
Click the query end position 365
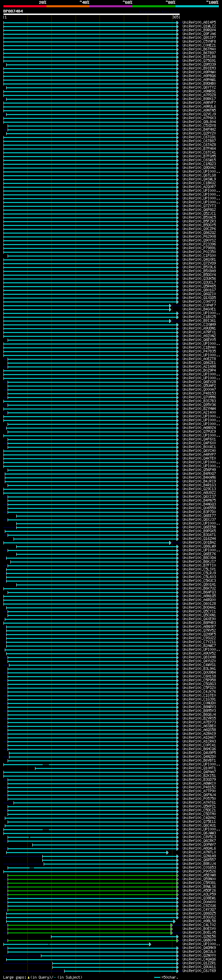coord(175,17)
